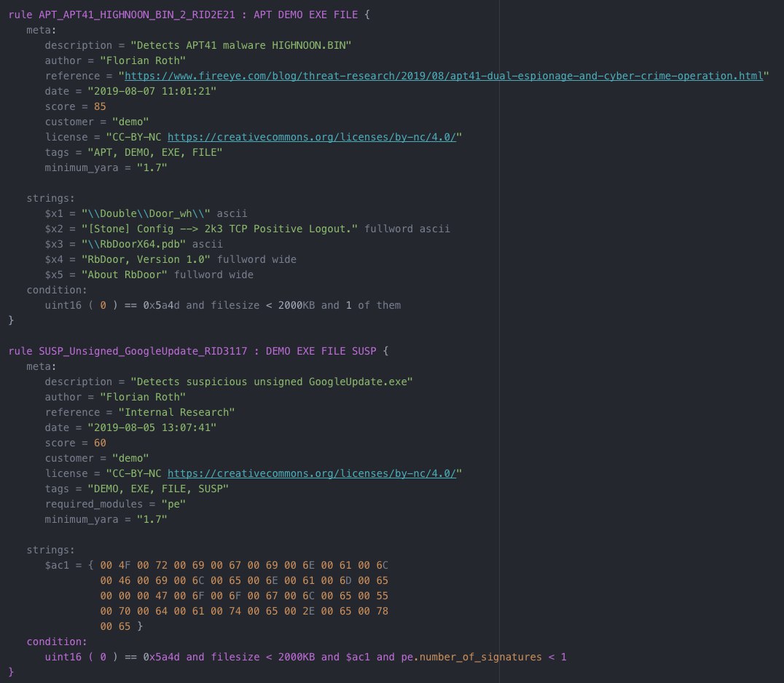
Task: Click the score value 85
Action: (100, 106)
